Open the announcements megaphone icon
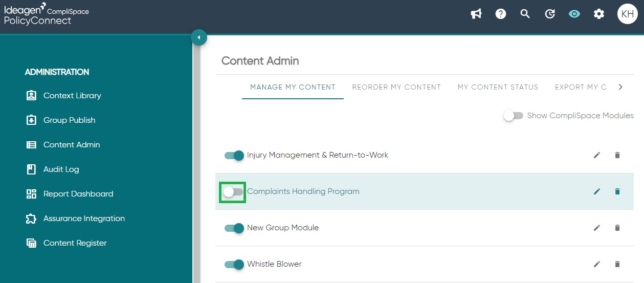This screenshot has width=644, height=283. 476,14
